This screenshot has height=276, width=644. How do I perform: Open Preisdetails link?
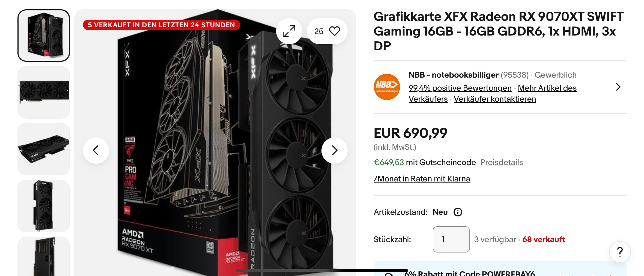coord(502,162)
